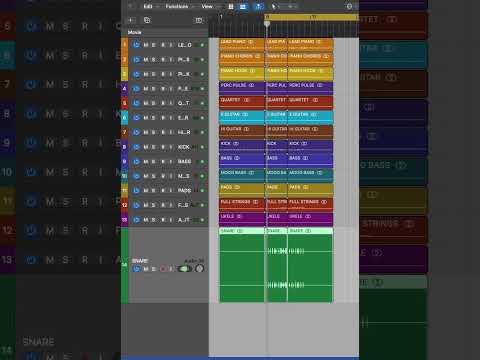Open the second tool menu beside pointer
Image resolution: width=480 pixels, height=360 pixels.
pos(291,6)
